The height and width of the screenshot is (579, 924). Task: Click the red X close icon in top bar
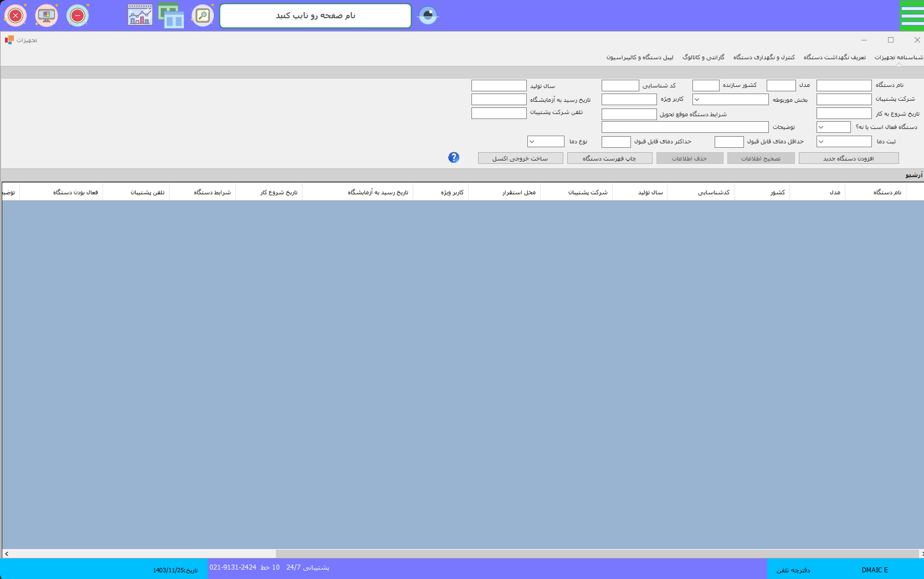(x=16, y=15)
